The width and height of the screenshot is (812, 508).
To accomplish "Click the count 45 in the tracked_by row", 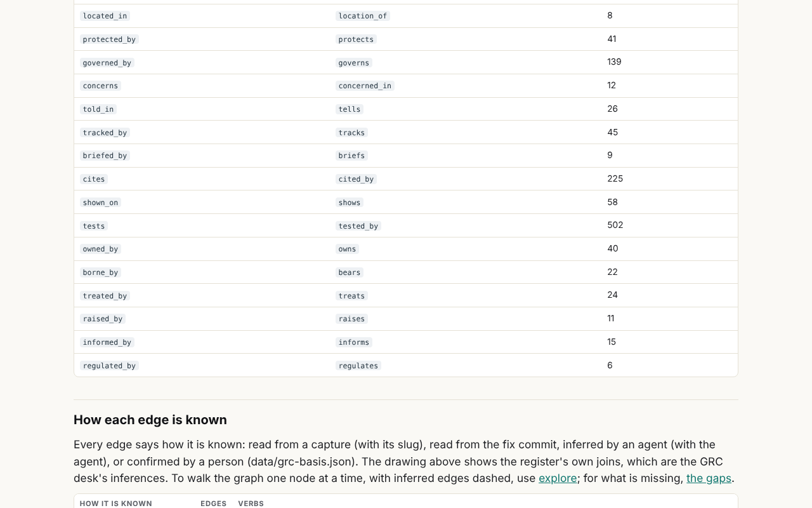I will pyautogui.click(x=612, y=132).
